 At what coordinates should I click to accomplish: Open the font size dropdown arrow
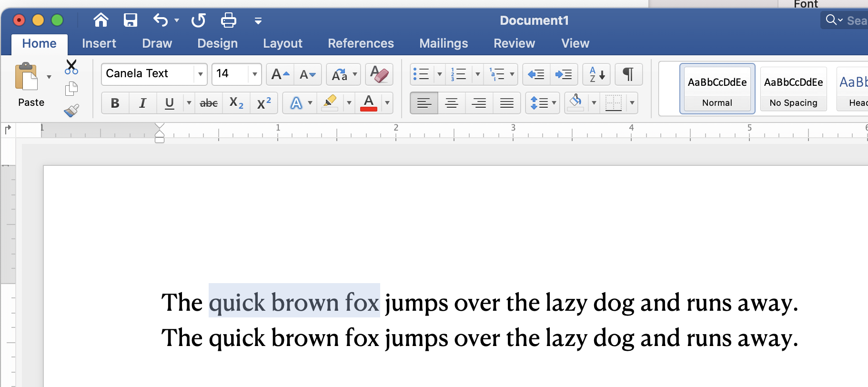pyautogui.click(x=255, y=74)
